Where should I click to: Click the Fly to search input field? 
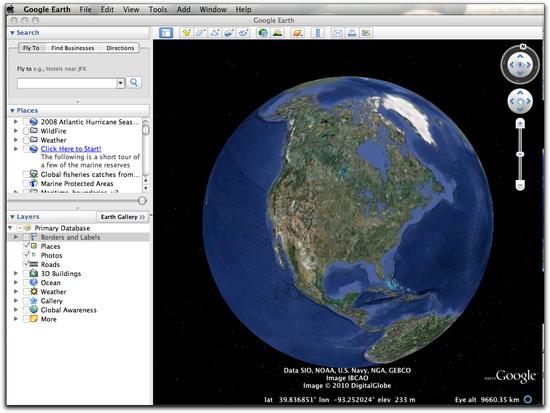(x=67, y=83)
